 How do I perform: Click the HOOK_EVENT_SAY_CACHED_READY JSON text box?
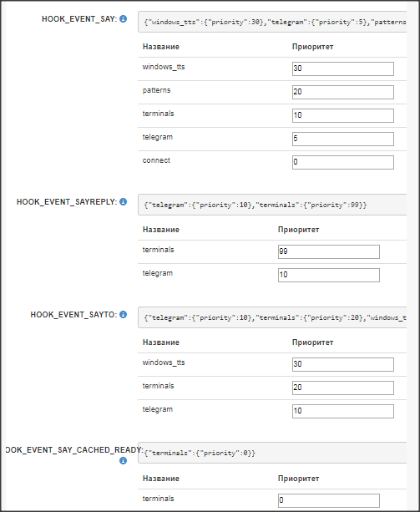tap(272, 453)
